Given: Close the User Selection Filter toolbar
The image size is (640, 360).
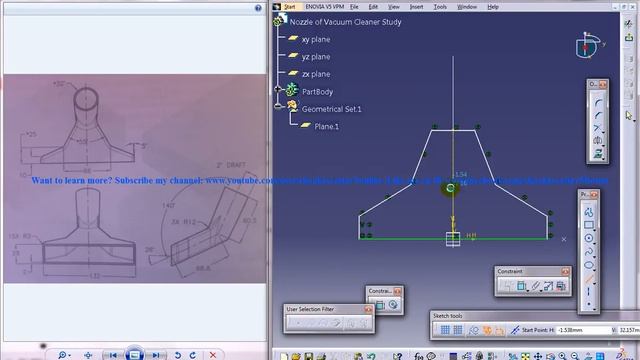Looking at the screenshot, I should [368, 309].
